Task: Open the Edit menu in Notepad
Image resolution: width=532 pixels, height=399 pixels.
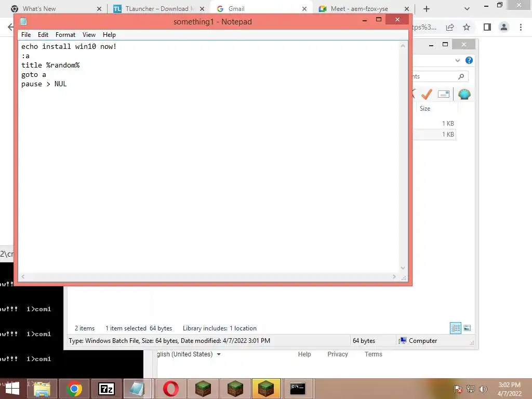Action: click(43, 35)
